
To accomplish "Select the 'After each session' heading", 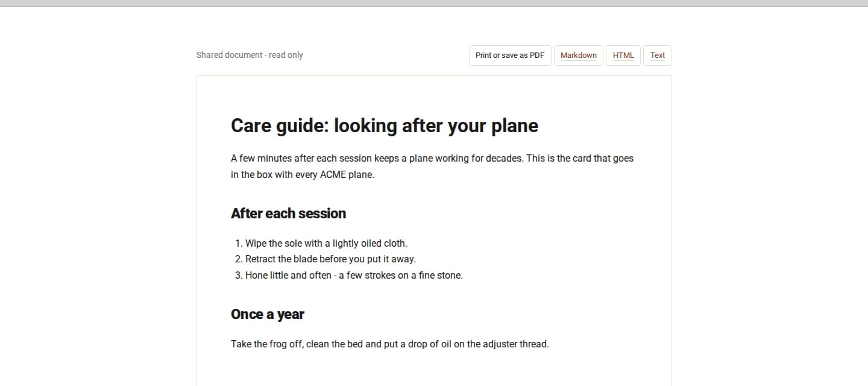I will coord(288,214).
